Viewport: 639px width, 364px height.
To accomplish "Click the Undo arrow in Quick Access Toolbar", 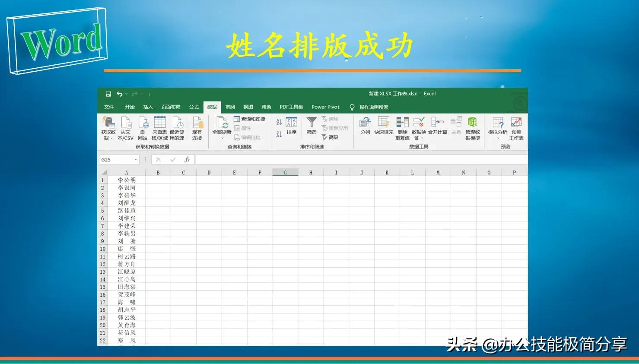I will click(x=120, y=94).
